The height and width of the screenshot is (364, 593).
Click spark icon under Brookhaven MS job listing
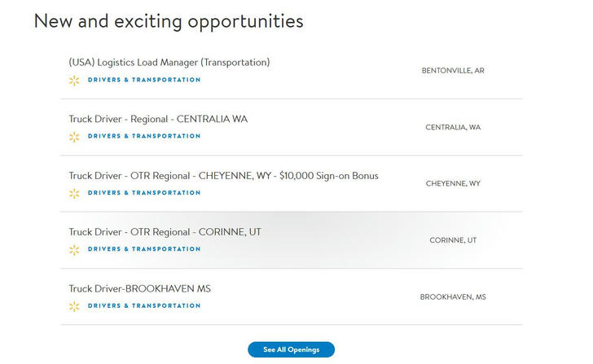pyautogui.click(x=74, y=306)
